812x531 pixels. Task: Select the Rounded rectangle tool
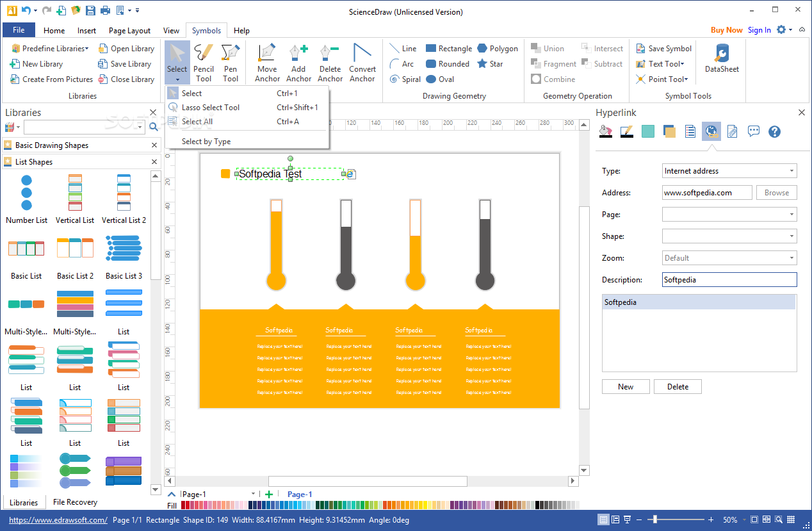[448, 64]
